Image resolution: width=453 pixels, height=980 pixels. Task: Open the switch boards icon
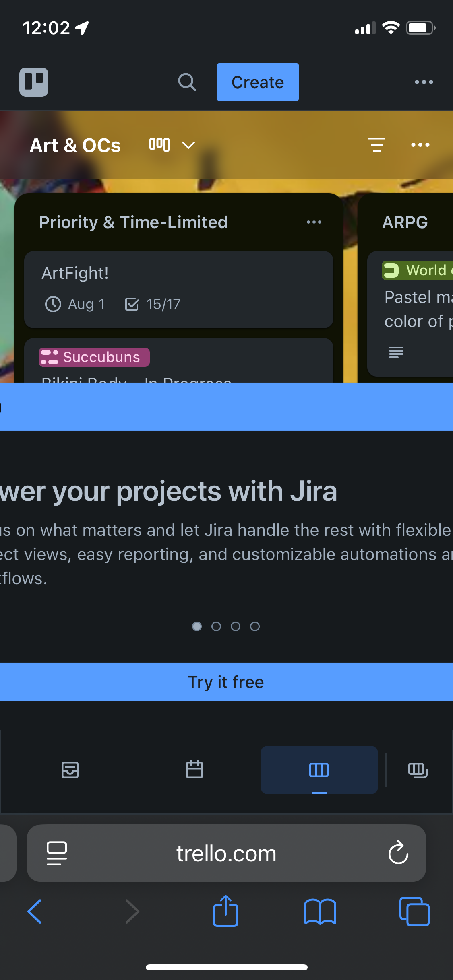click(418, 770)
